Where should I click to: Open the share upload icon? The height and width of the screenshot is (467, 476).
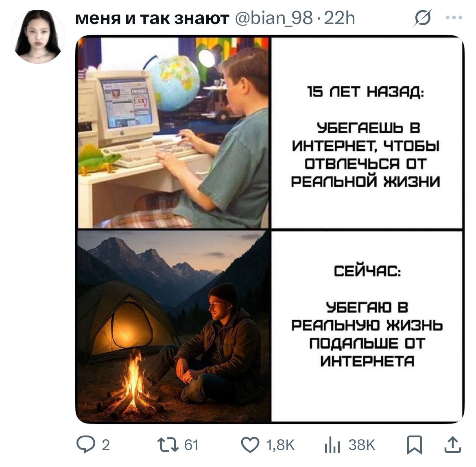(x=453, y=445)
